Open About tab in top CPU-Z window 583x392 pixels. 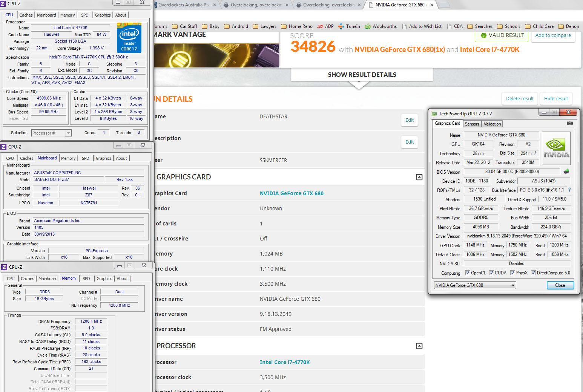click(x=121, y=15)
